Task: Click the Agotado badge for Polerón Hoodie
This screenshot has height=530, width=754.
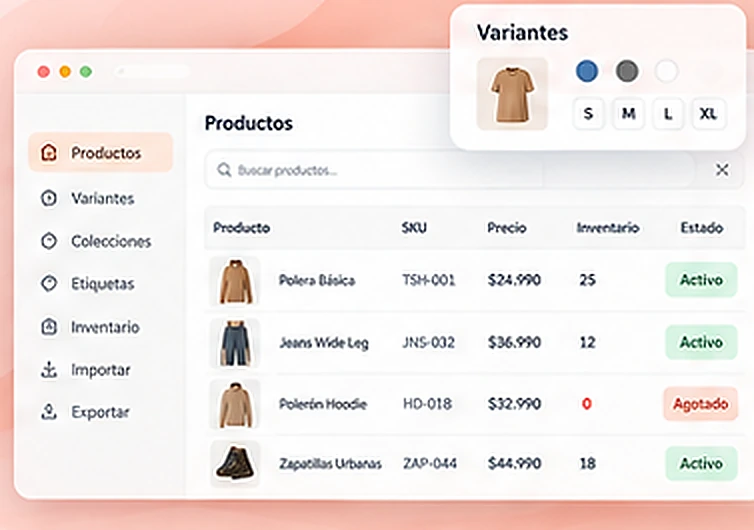Action: coord(701,404)
